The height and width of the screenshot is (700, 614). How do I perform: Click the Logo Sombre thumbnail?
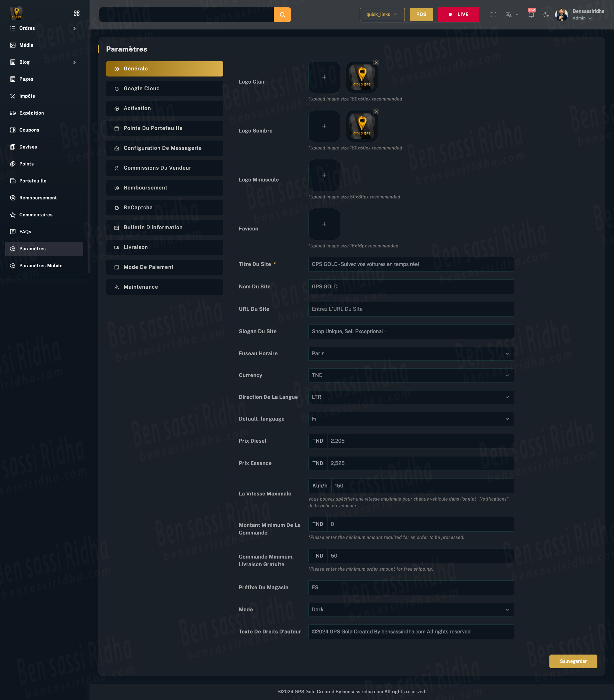[x=362, y=126]
